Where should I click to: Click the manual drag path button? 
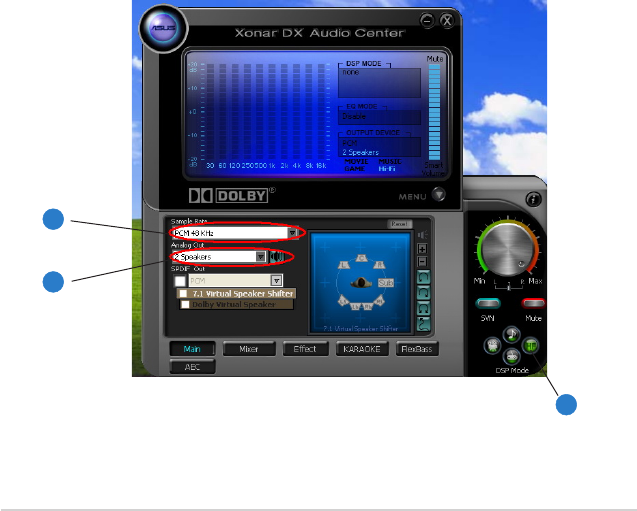pos(423,324)
